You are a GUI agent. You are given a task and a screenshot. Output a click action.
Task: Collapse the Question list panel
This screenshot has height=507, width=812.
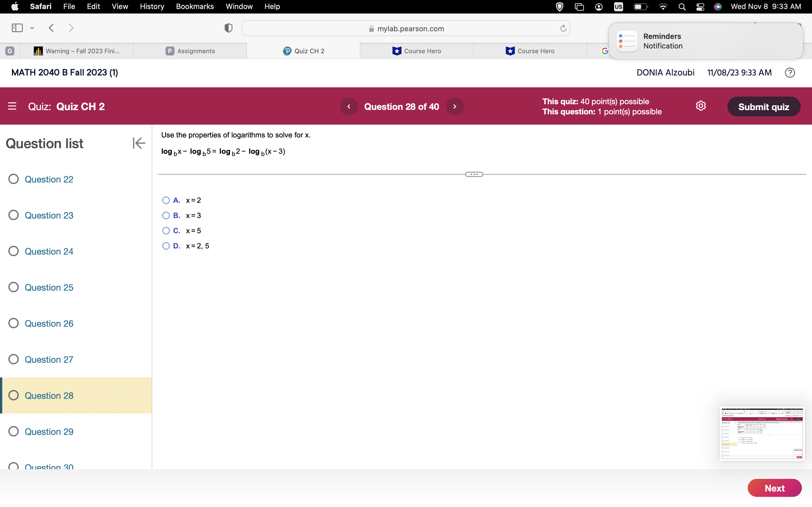pyautogui.click(x=139, y=143)
